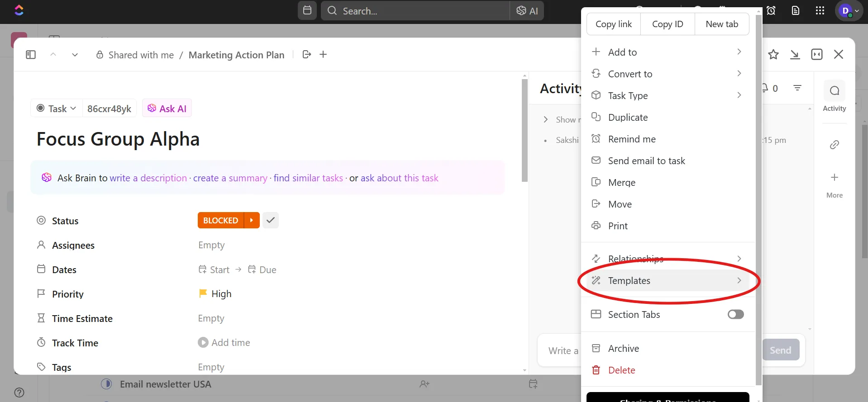Favorite this task with the star icon

coord(773,55)
